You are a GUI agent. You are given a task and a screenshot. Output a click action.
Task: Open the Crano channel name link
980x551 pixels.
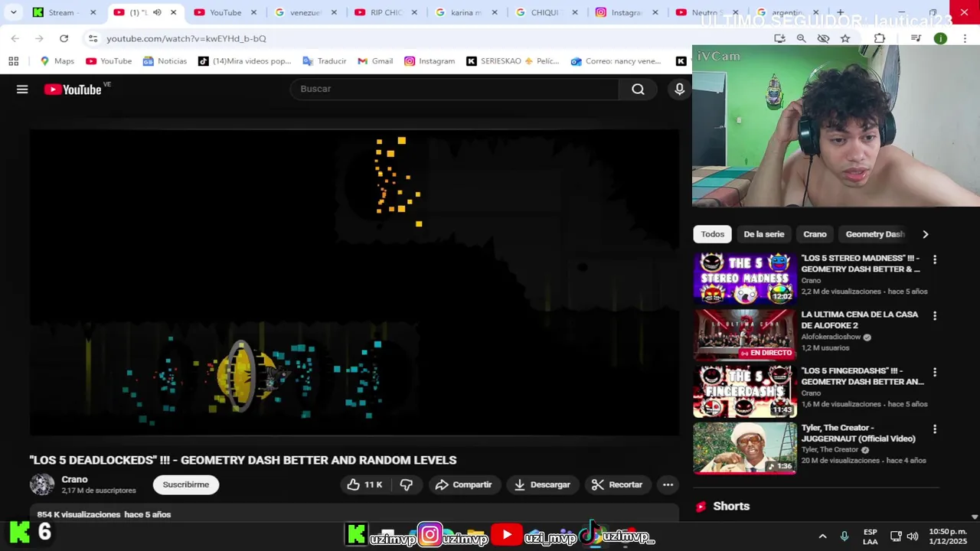74,479
